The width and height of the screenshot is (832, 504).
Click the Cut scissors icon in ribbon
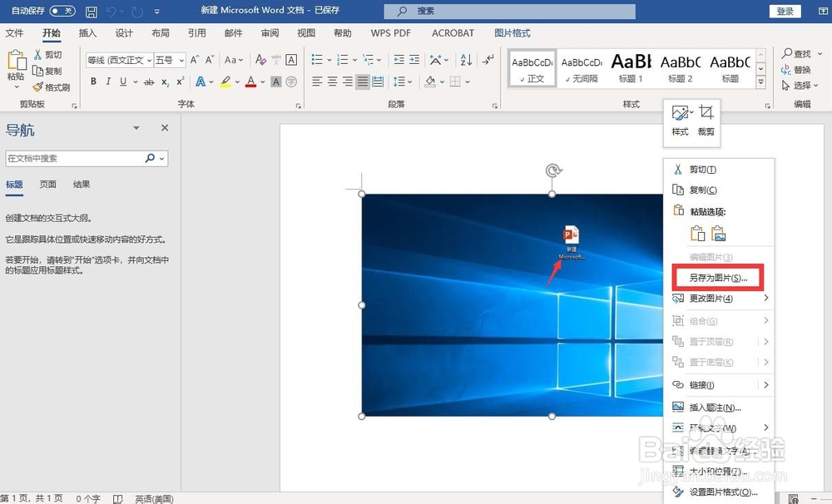37,54
